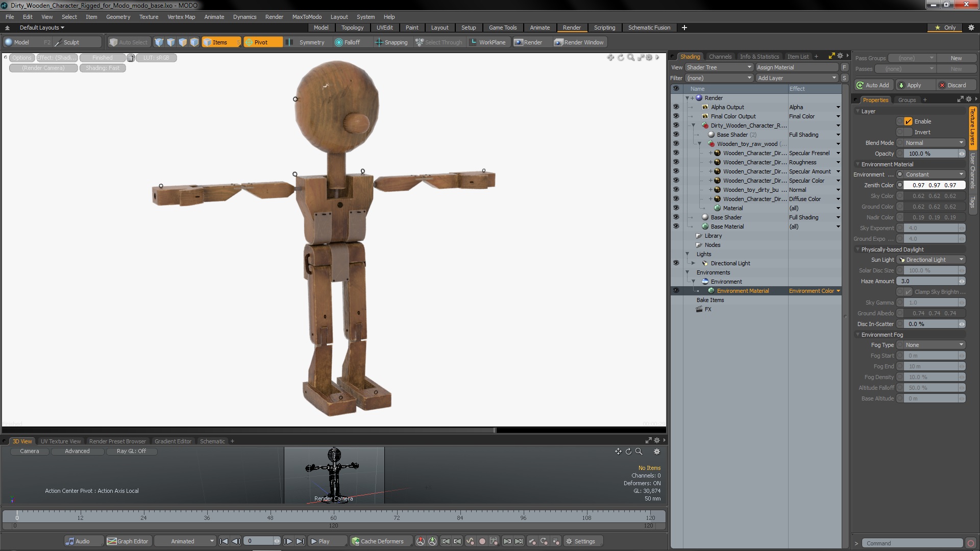Click Zenith Color value field
Image resolution: width=980 pixels, height=551 pixels.
point(934,185)
